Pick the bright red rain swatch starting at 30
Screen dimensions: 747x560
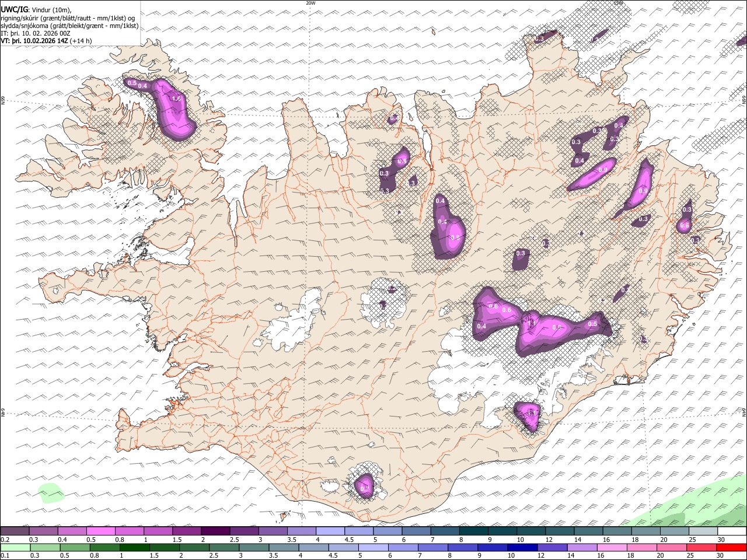[x=732, y=547]
